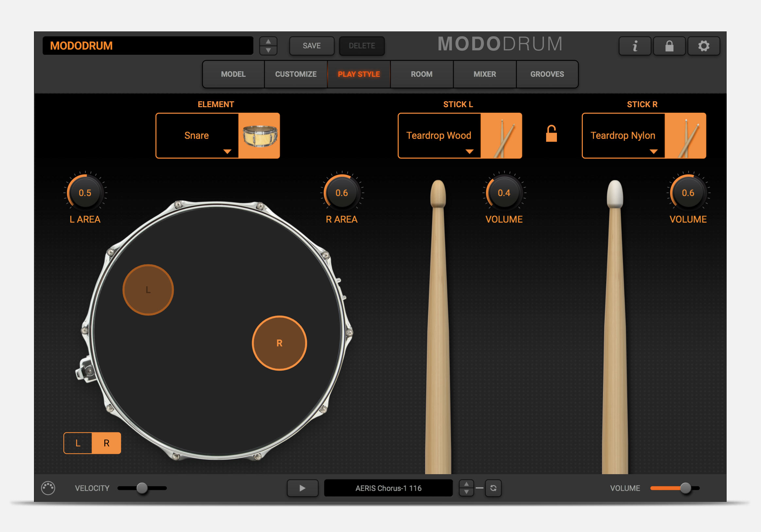Click the groove reload icon
The height and width of the screenshot is (532, 761).
pos(493,488)
